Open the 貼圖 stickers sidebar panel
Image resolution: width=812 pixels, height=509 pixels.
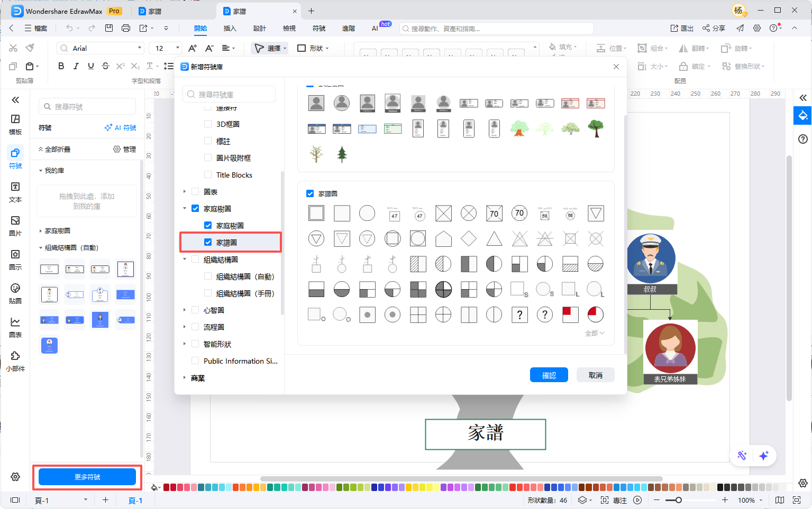point(15,293)
